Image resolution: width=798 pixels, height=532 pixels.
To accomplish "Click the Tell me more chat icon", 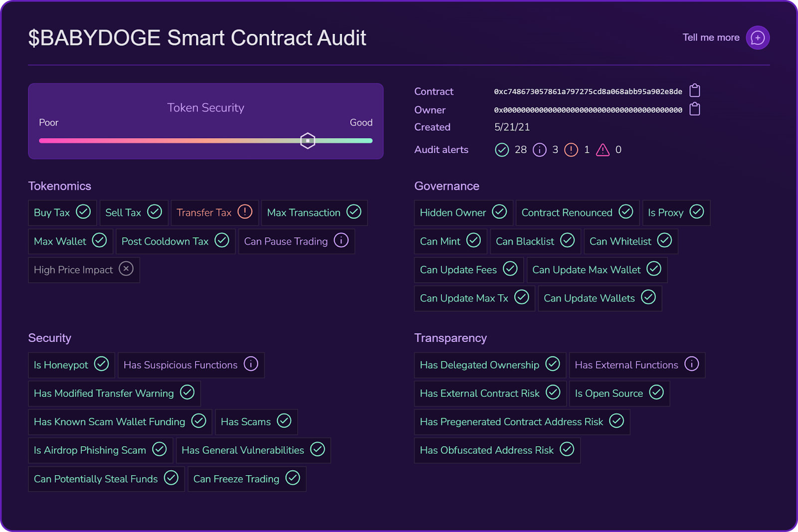I will 758,38.
